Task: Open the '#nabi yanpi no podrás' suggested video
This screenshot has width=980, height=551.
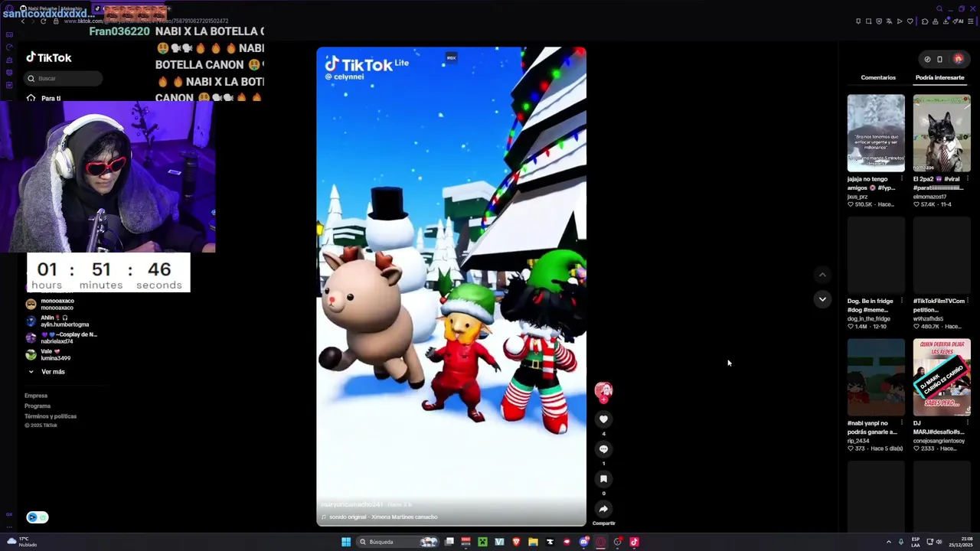Action: tap(876, 377)
